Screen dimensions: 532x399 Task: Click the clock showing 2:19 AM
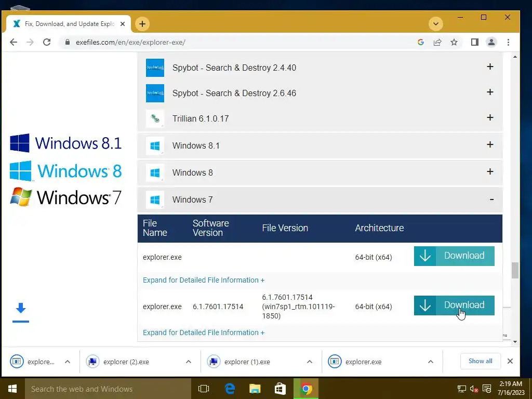click(511, 388)
